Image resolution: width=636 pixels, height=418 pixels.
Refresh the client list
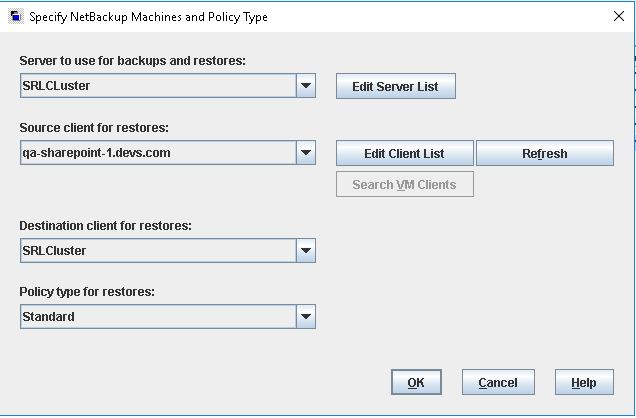(544, 153)
